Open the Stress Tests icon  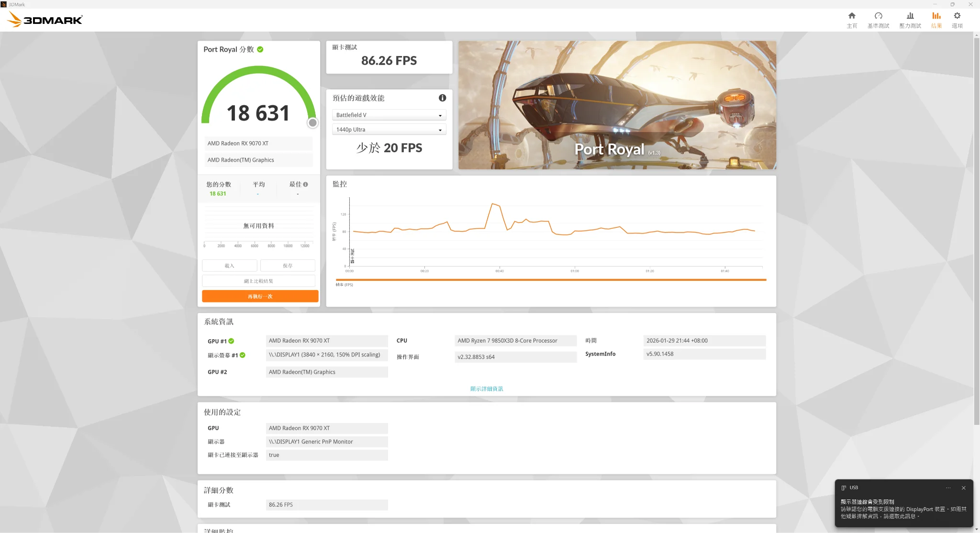pos(910,16)
